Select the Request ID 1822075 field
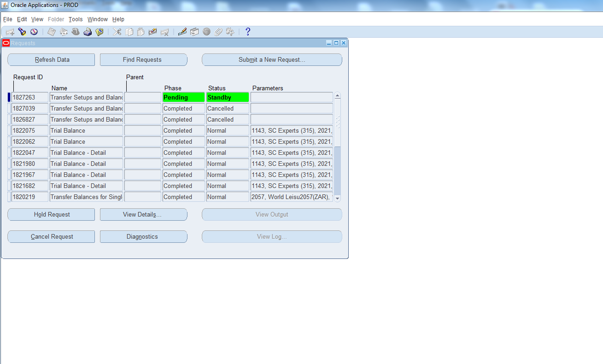The image size is (603, 364). [x=29, y=131]
